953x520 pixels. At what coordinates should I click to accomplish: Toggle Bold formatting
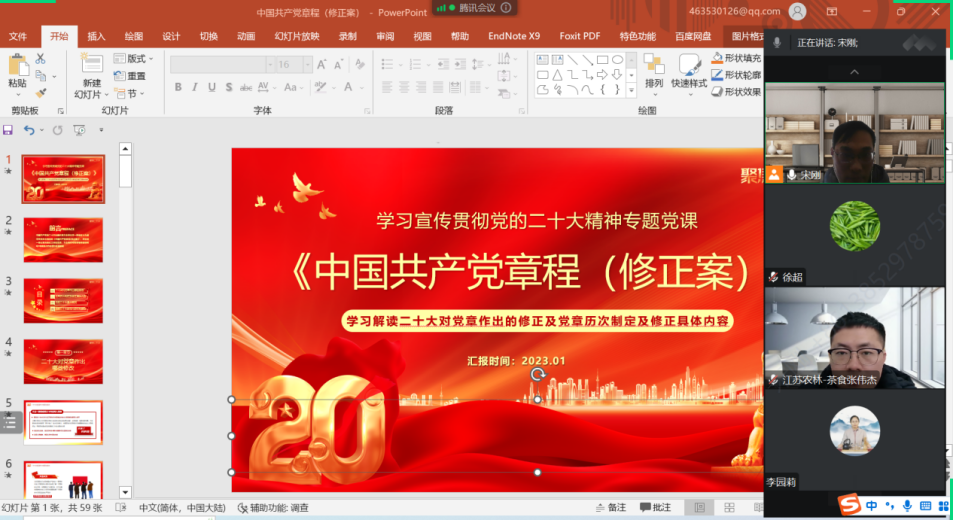tap(178, 87)
